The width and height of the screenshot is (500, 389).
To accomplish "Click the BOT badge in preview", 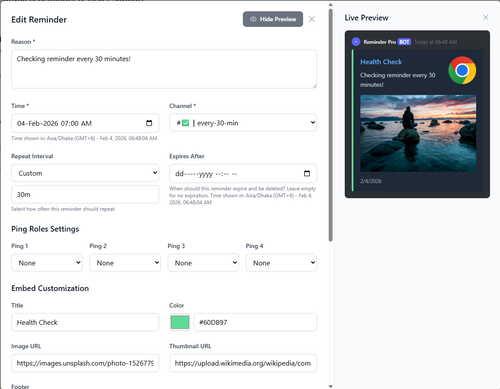I will [404, 42].
